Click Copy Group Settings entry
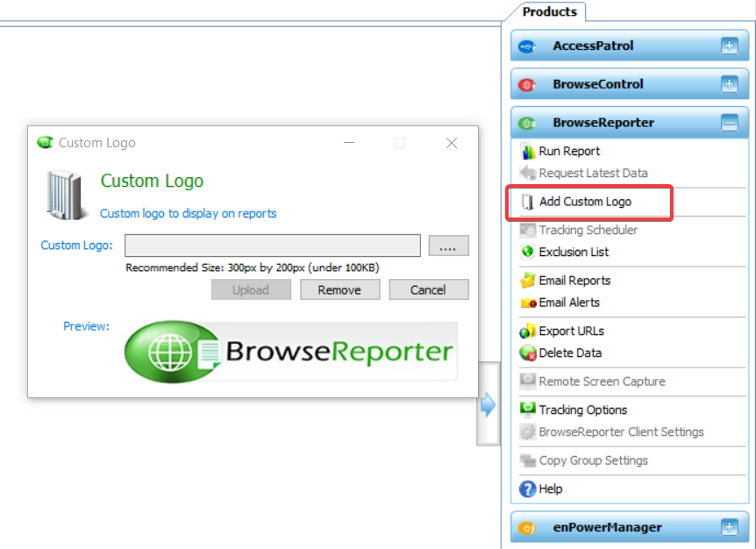Image resolution: width=756 pixels, height=549 pixels. point(593,460)
